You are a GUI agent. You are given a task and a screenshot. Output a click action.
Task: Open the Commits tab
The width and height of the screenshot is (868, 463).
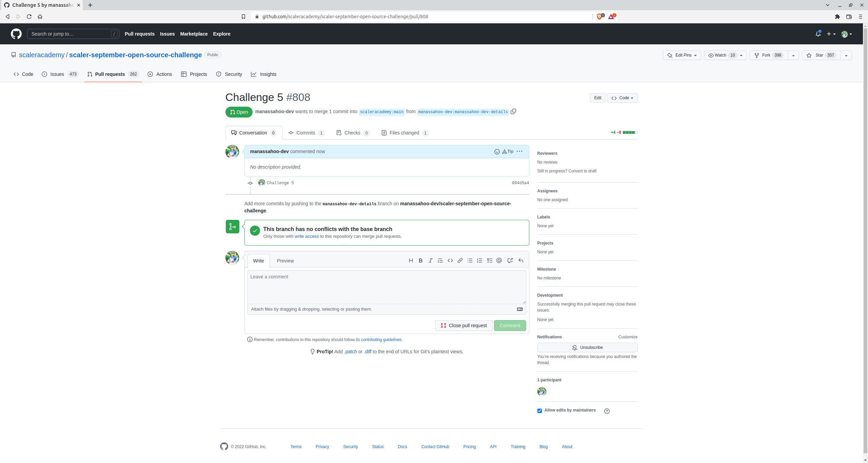click(x=305, y=132)
